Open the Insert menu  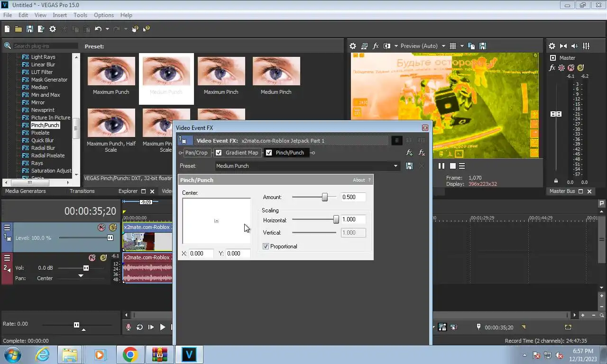point(60,15)
